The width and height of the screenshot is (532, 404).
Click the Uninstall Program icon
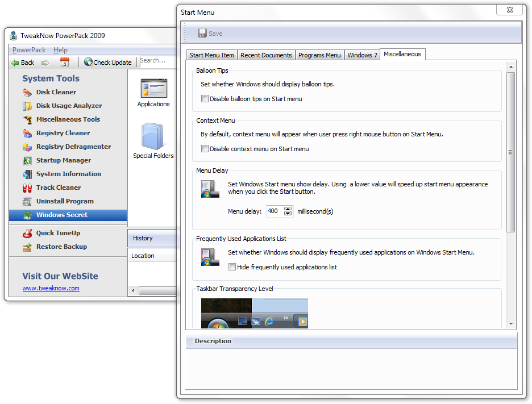(27, 202)
